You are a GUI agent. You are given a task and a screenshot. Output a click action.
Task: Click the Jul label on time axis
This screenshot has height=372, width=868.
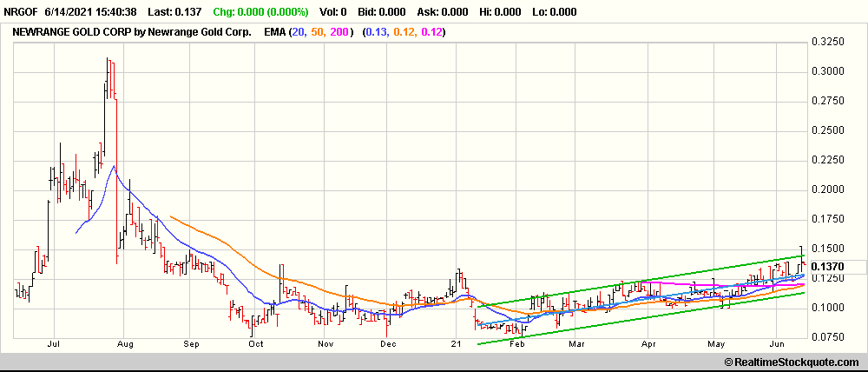tap(54, 345)
